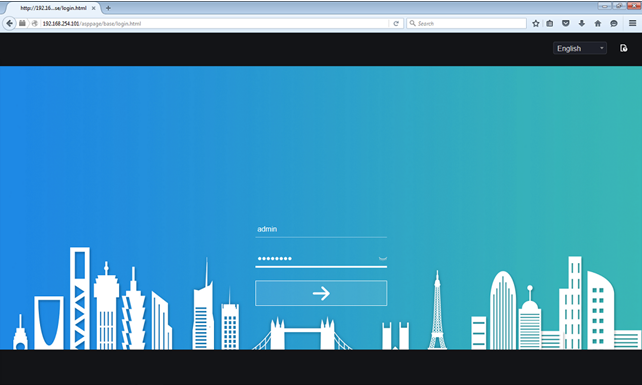Go to browser home page icon

pyautogui.click(x=598, y=23)
